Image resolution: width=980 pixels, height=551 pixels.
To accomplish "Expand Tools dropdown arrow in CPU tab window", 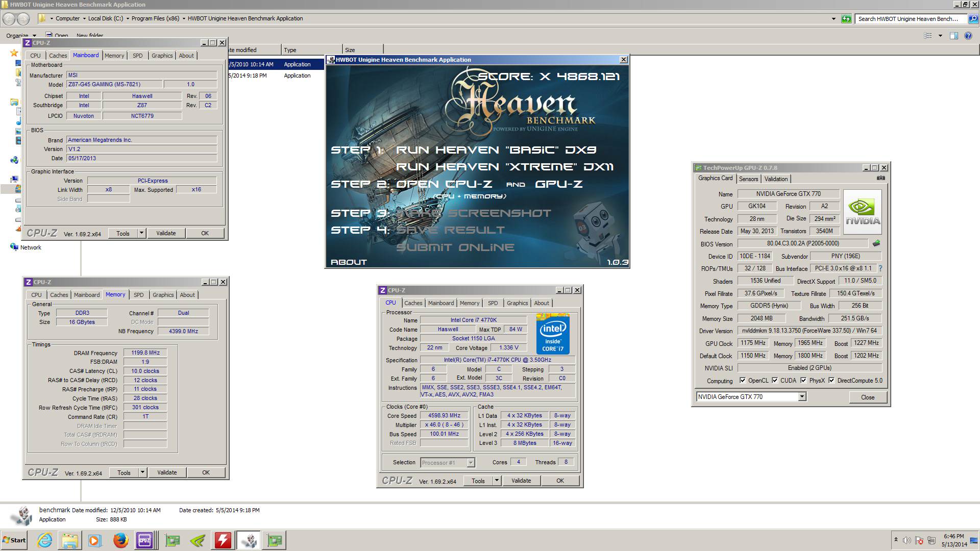I will point(497,481).
